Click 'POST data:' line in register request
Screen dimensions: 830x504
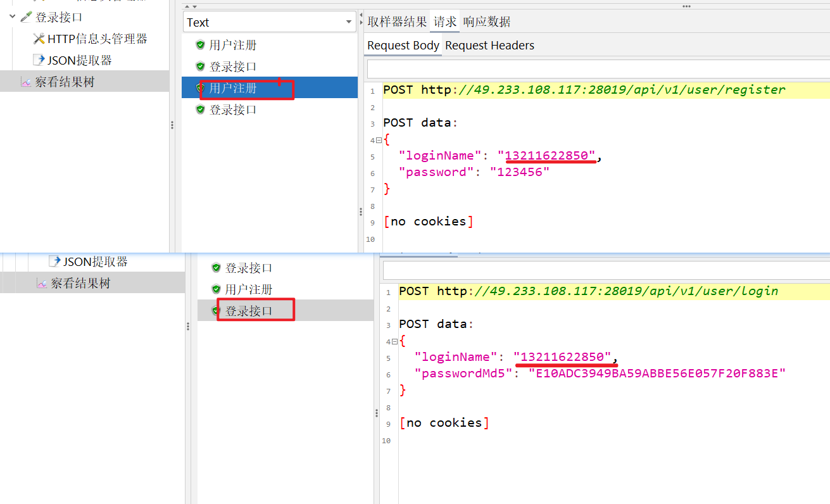(420, 123)
